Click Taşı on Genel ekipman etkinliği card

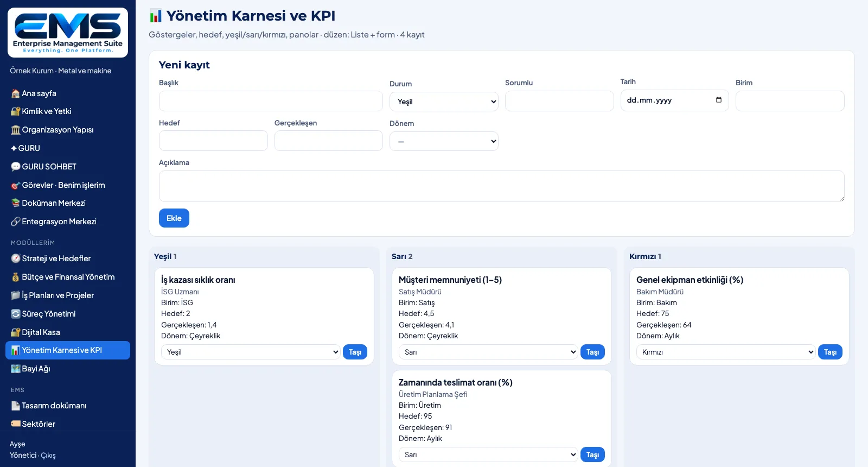click(831, 352)
